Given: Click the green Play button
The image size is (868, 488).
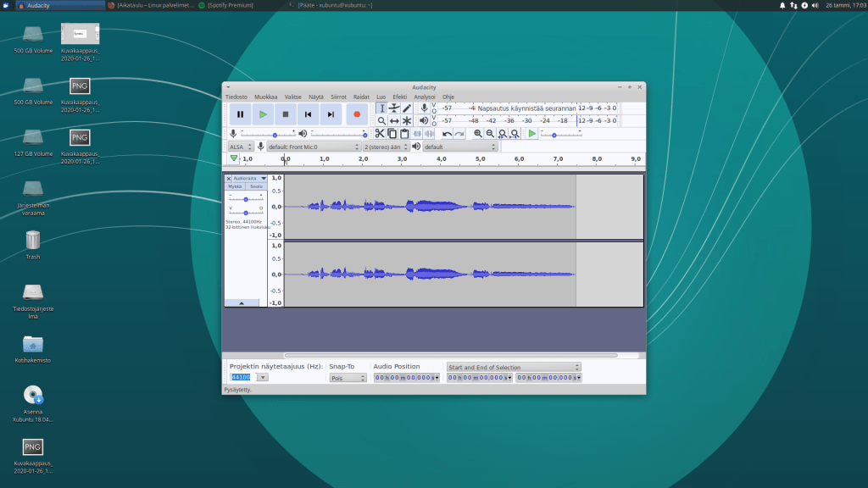Looking at the screenshot, I should click(x=263, y=114).
